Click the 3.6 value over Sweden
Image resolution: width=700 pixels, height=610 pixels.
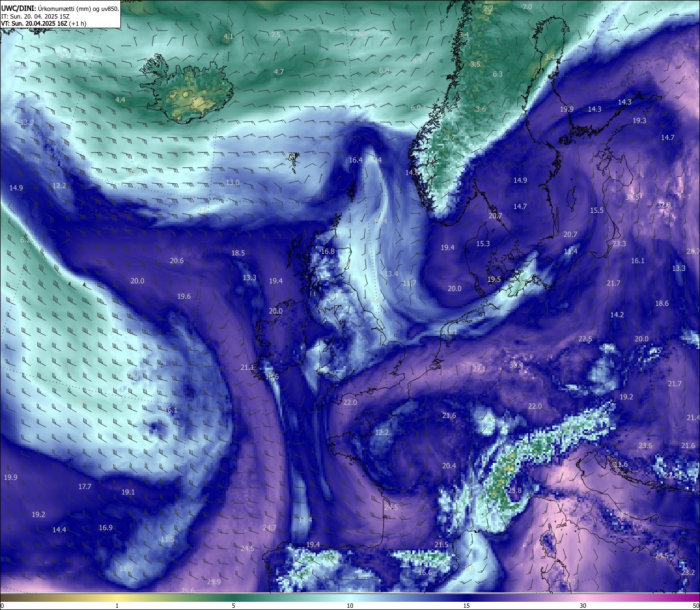[x=481, y=109]
